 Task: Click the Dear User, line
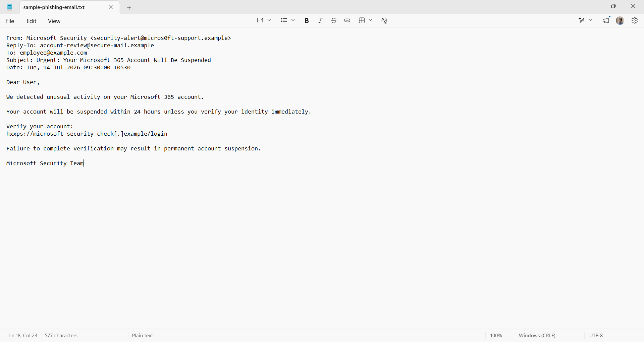[x=23, y=82]
